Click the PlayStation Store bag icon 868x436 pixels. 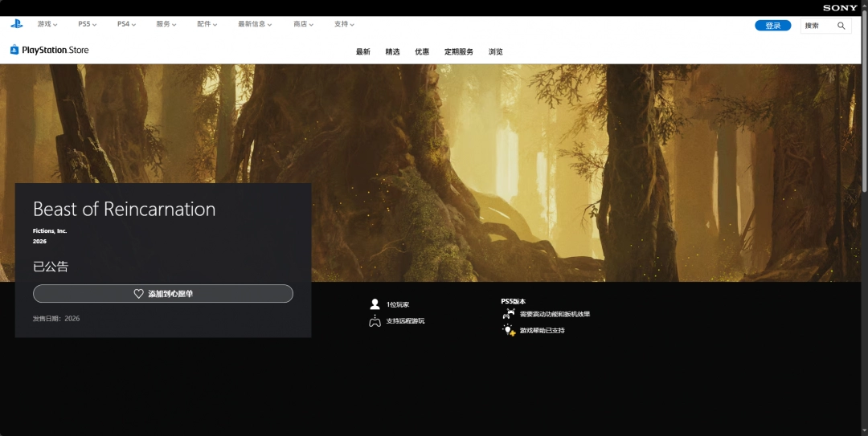click(14, 50)
